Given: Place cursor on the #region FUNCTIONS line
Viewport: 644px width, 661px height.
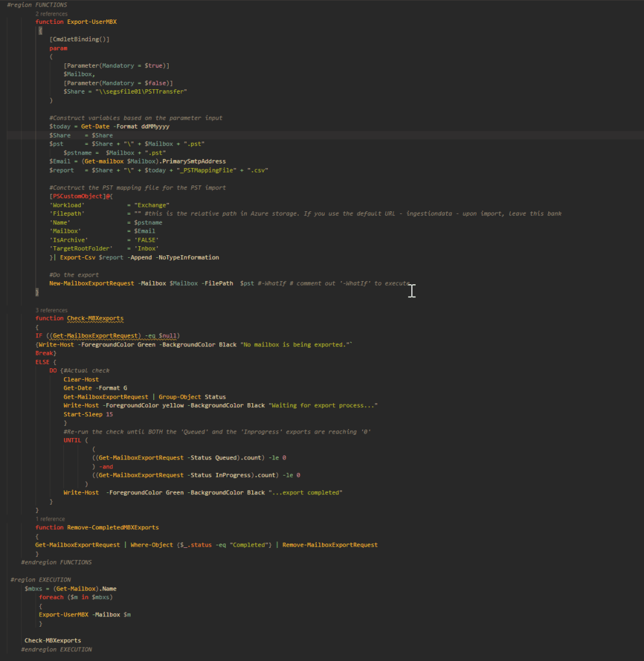Looking at the screenshot, I should tap(37, 5).
